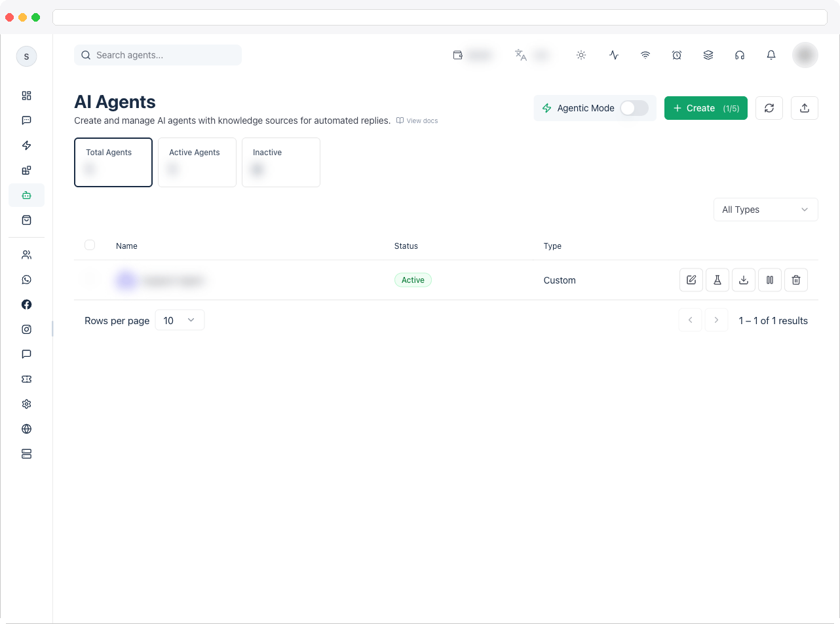
Task: Open the user profile avatar top right
Action: coord(805,55)
